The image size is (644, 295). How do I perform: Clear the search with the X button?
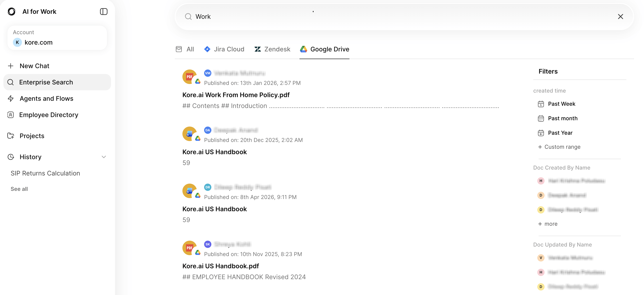pyautogui.click(x=620, y=17)
